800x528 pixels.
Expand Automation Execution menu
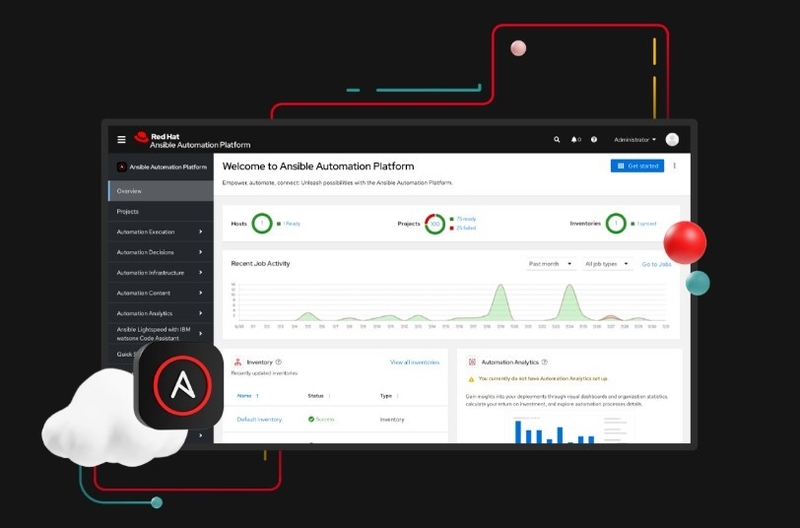click(160, 232)
